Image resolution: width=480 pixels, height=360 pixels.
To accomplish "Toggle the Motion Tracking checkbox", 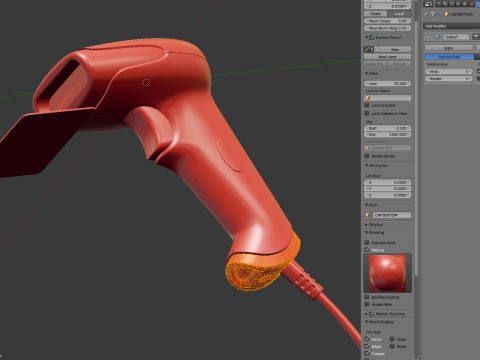I will (x=372, y=314).
